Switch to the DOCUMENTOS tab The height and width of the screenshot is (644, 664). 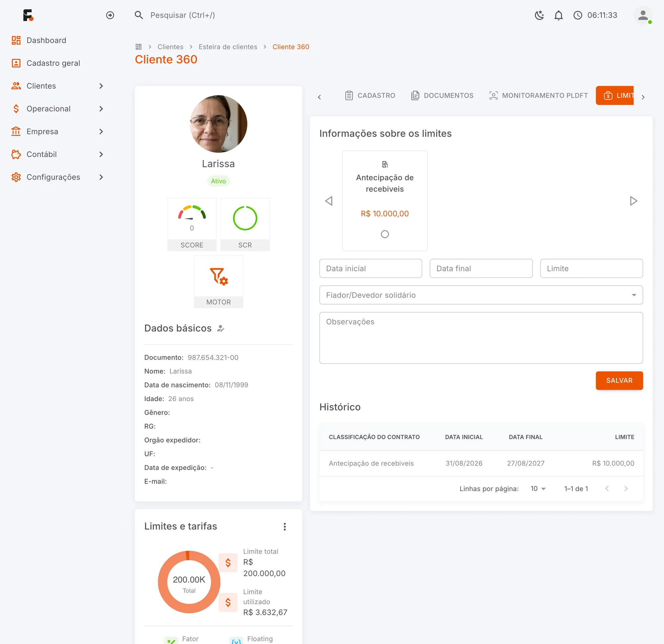pos(442,96)
